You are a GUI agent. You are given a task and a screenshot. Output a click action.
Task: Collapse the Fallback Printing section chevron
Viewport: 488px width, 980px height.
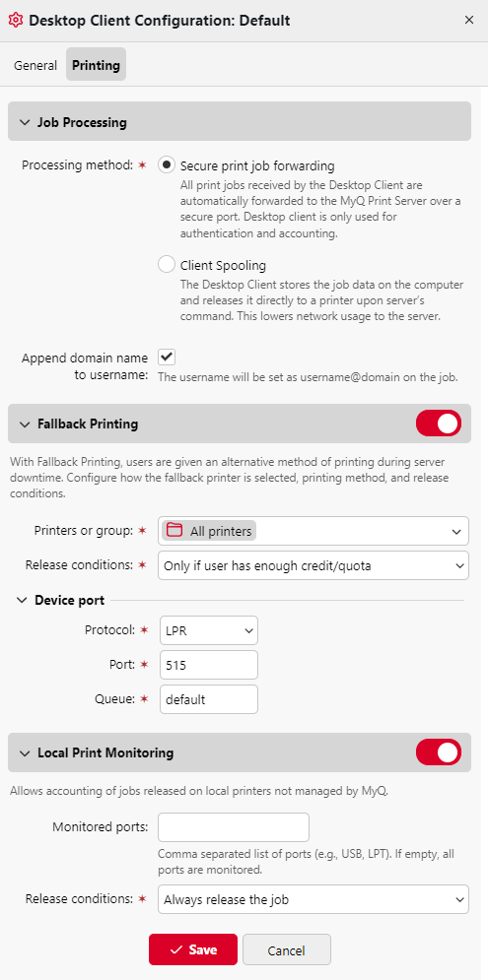point(25,425)
